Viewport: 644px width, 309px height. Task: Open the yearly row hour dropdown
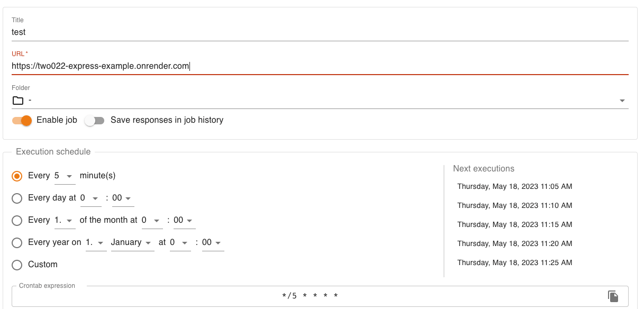pos(180,243)
